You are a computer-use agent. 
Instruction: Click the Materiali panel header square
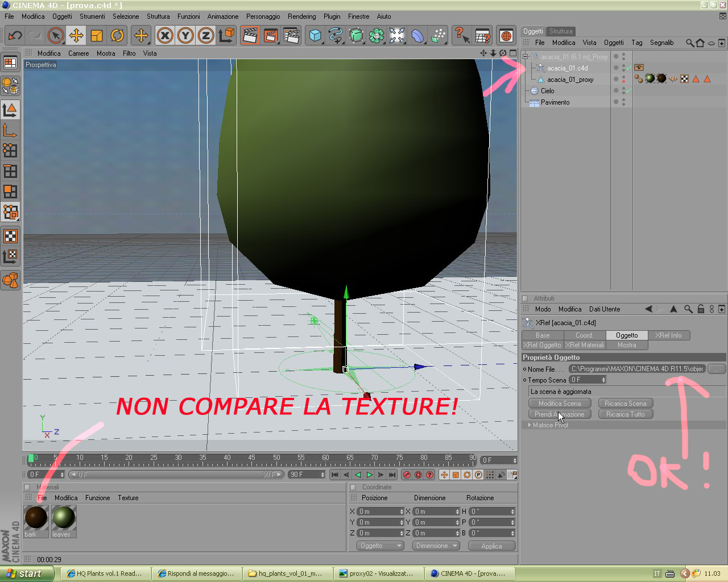[x=27, y=487]
